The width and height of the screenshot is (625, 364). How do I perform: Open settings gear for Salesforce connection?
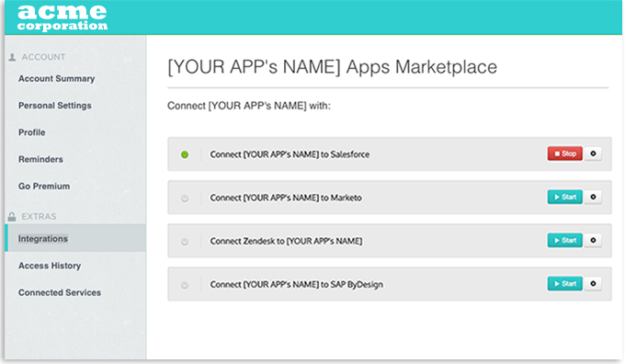coord(593,154)
